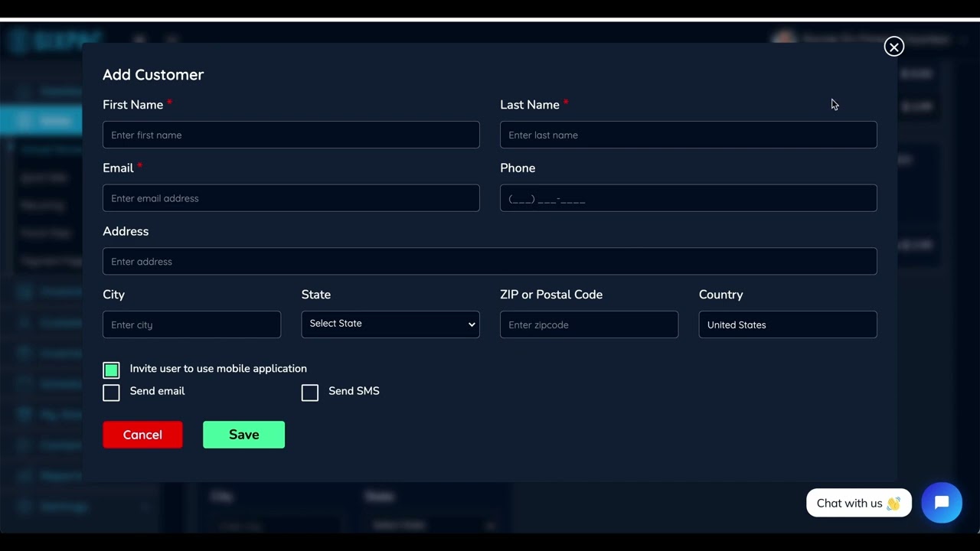980x551 pixels.
Task: Focus the City input field
Action: tap(191, 324)
